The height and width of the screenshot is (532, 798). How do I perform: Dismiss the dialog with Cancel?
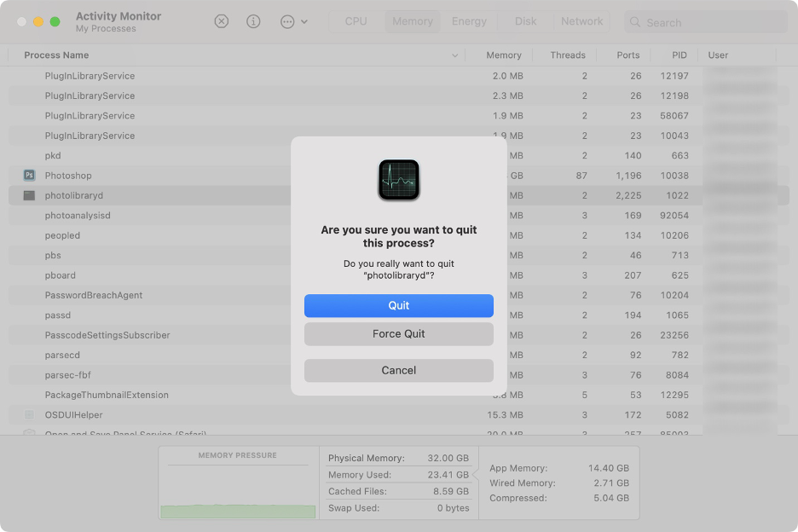click(x=398, y=370)
